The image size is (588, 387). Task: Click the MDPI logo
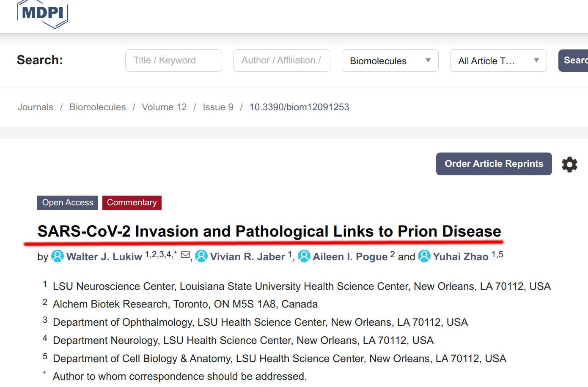[x=42, y=14]
